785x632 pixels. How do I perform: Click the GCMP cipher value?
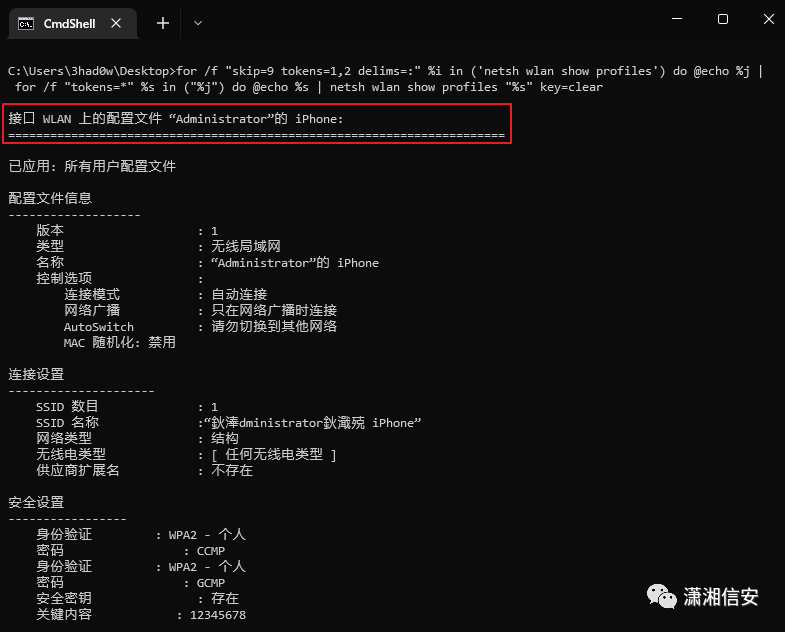211,583
